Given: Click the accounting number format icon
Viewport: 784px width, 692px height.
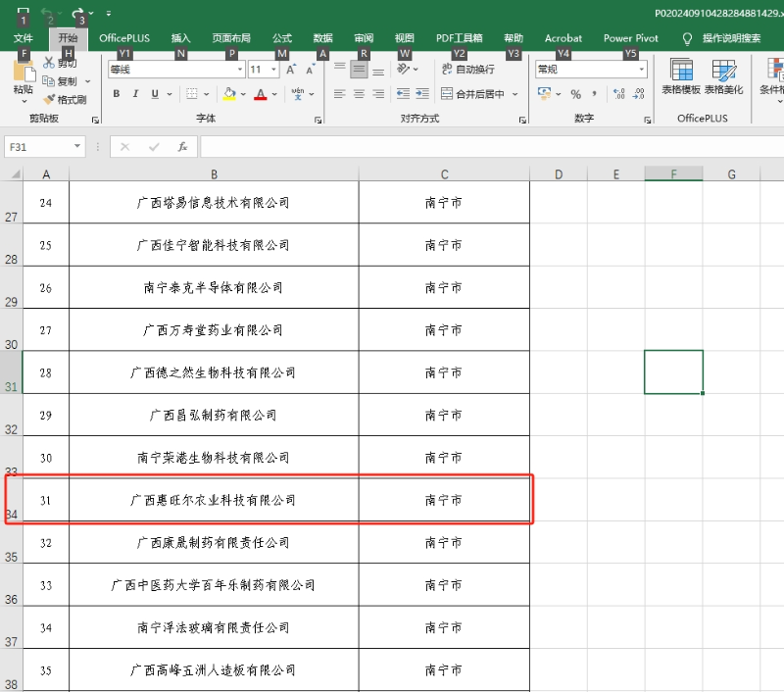Looking at the screenshot, I should [x=544, y=93].
